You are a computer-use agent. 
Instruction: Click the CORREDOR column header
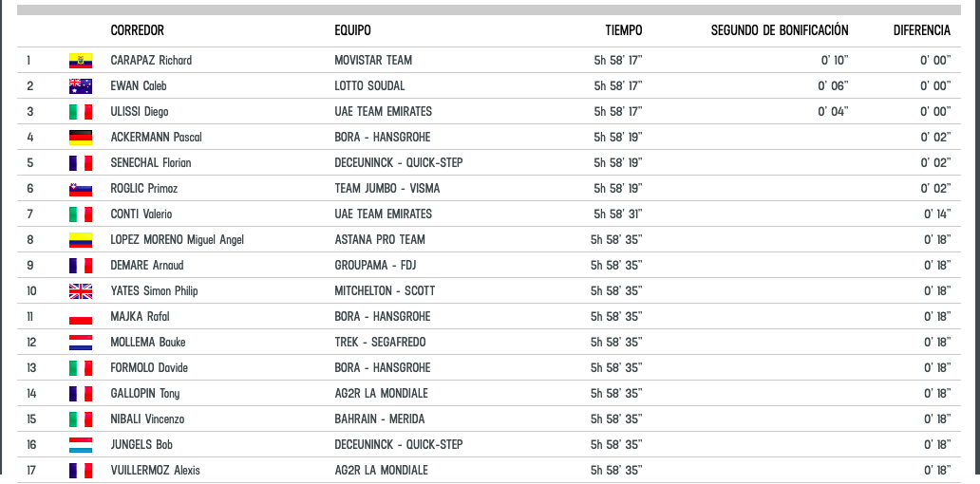pyautogui.click(x=138, y=30)
